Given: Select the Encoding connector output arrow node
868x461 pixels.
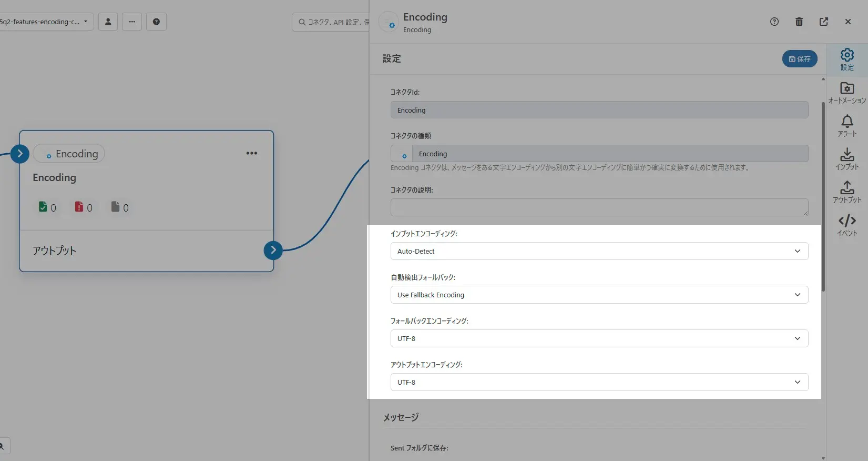Looking at the screenshot, I should [273, 250].
